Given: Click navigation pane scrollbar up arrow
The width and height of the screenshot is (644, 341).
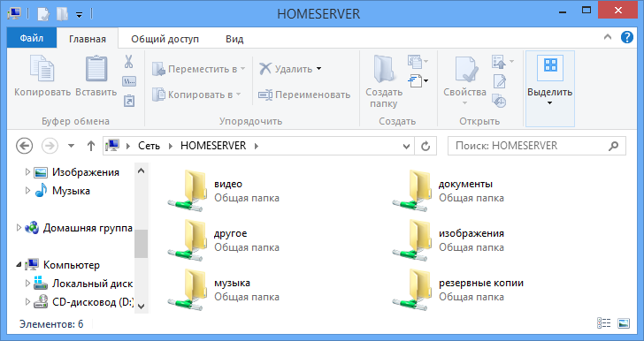Looking at the screenshot, I should click(x=141, y=170).
